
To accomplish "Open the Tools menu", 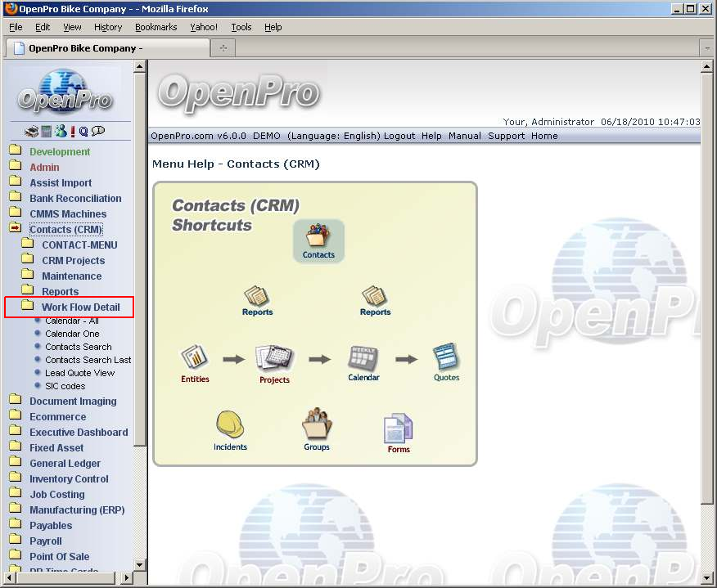I will (x=241, y=27).
